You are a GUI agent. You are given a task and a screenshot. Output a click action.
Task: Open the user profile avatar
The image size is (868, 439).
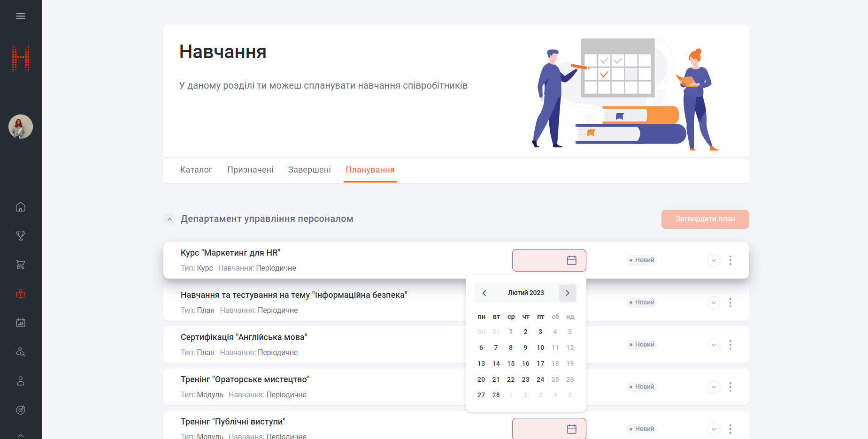[x=21, y=127]
